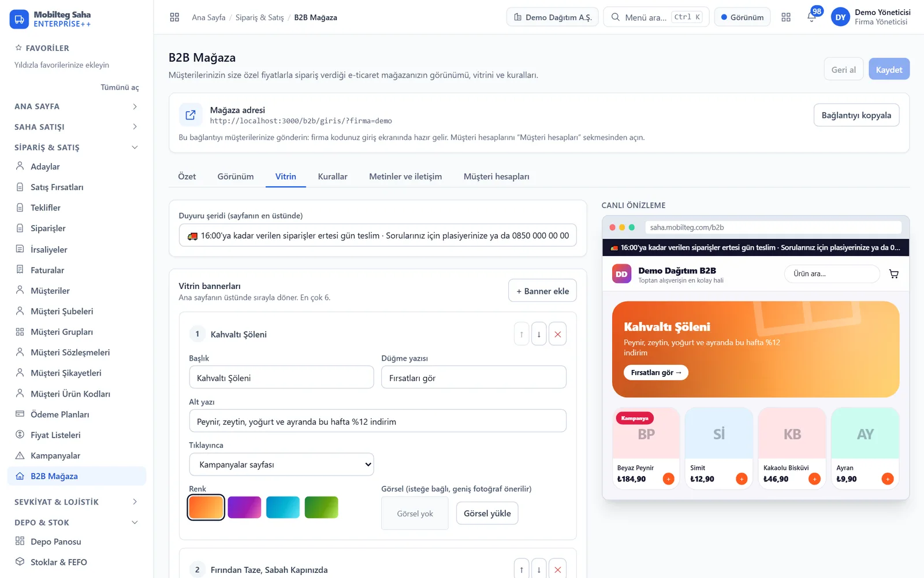Image resolution: width=924 pixels, height=578 pixels.
Task: Switch to the Özet tab
Action: (x=187, y=176)
